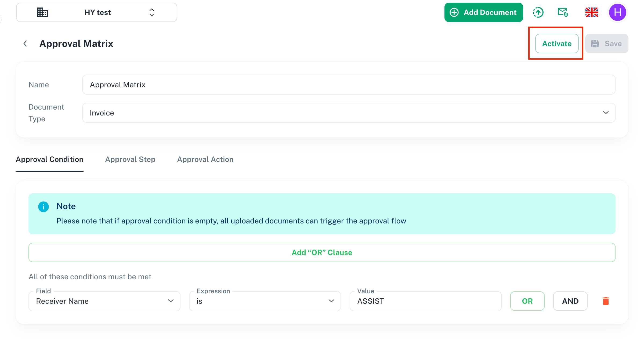Switch to the Approval Condition tab
The width and height of the screenshot is (644, 340).
[x=49, y=159]
